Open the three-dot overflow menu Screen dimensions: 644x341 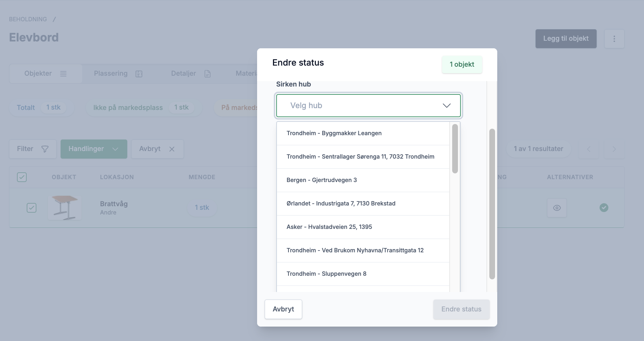614,39
